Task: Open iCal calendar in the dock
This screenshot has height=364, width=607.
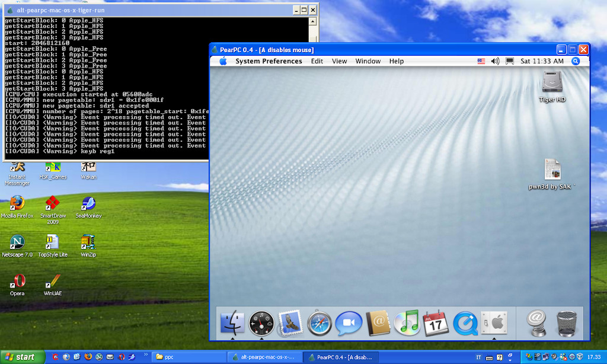Action: click(436, 323)
